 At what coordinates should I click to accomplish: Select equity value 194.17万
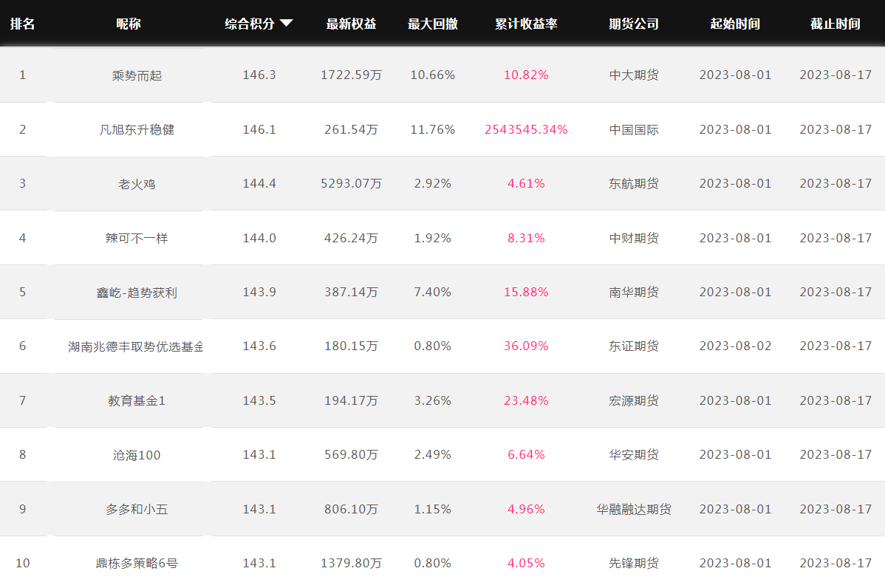(351, 400)
